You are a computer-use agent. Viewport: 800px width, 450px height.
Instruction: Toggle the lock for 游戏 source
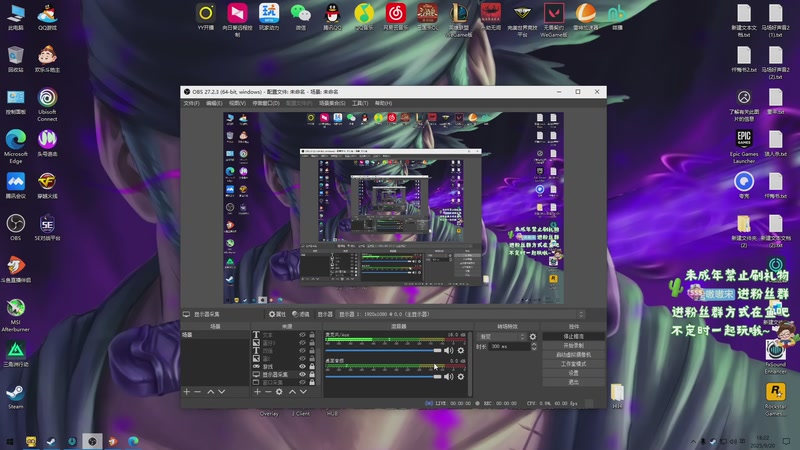[x=312, y=366]
